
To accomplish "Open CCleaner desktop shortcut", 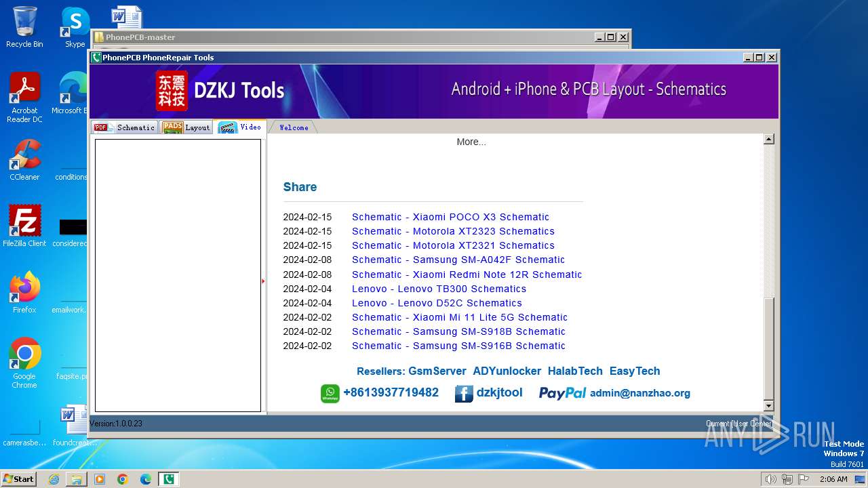I will pyautogui.click(x=24, y=160).
